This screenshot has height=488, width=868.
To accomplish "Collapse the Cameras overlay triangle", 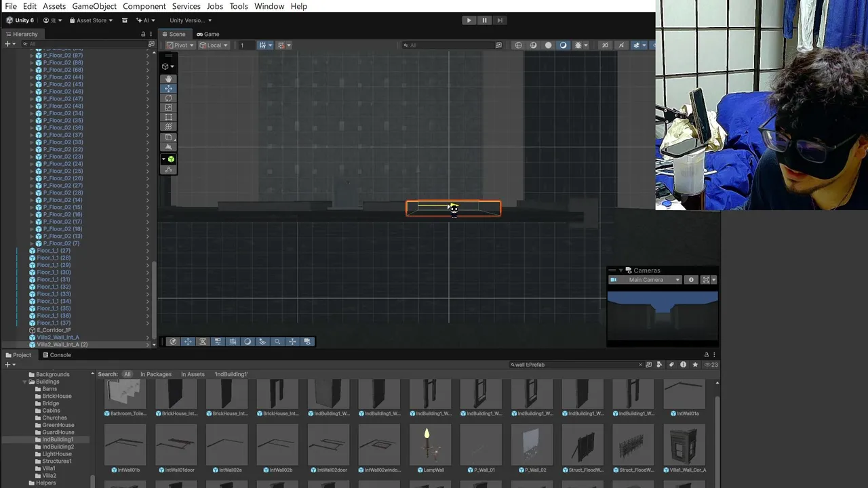I will click(620, 270).
